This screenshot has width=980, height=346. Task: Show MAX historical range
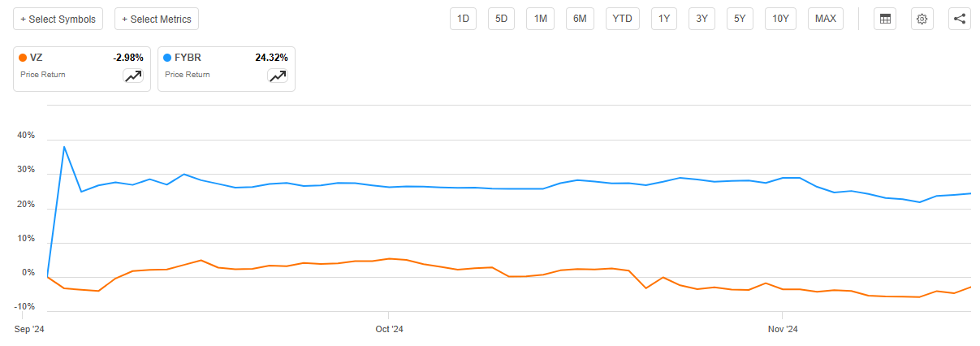[826, 19]
